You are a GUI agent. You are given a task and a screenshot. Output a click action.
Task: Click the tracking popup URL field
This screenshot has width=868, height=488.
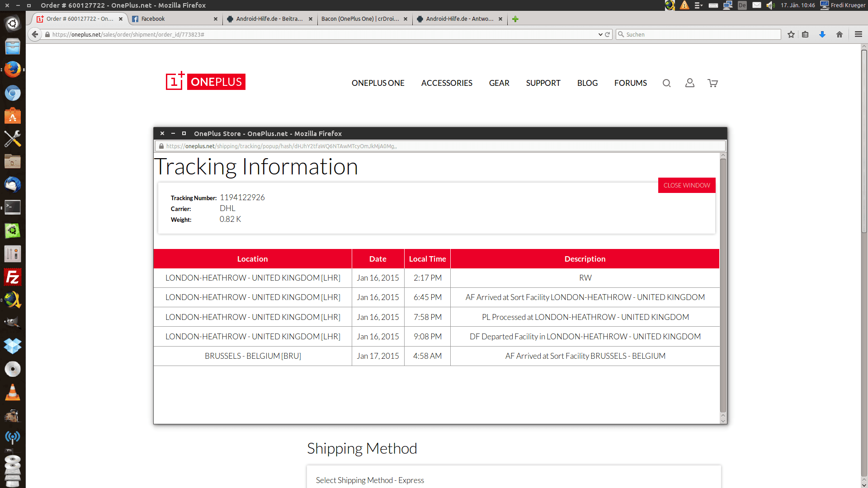click(440, 146)
